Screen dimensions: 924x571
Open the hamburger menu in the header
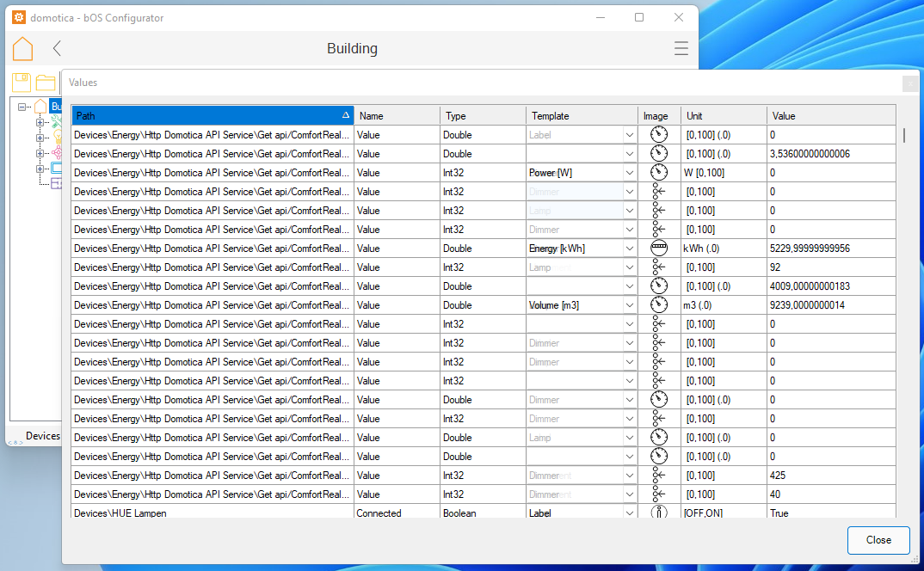[x=681, y=49]
